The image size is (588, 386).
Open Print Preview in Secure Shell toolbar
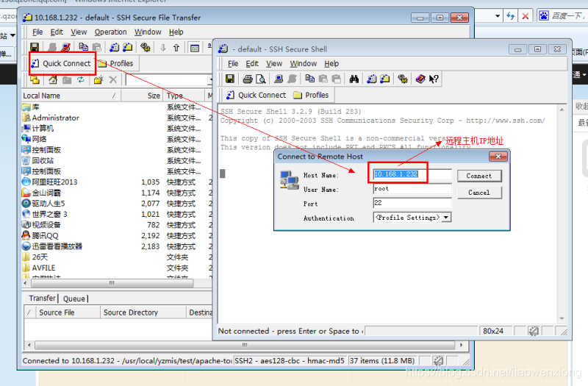(x=261, y=79)
